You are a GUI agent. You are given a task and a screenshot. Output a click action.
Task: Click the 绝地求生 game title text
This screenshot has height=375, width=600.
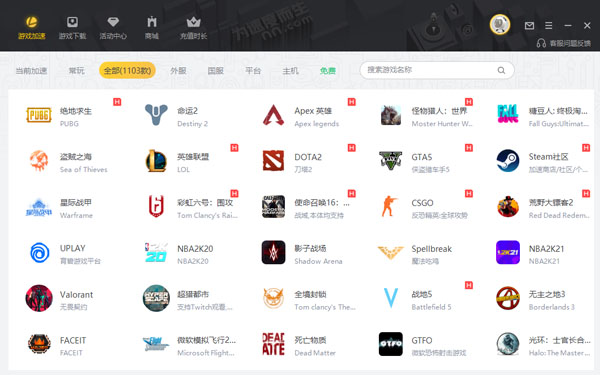(76, 111)
